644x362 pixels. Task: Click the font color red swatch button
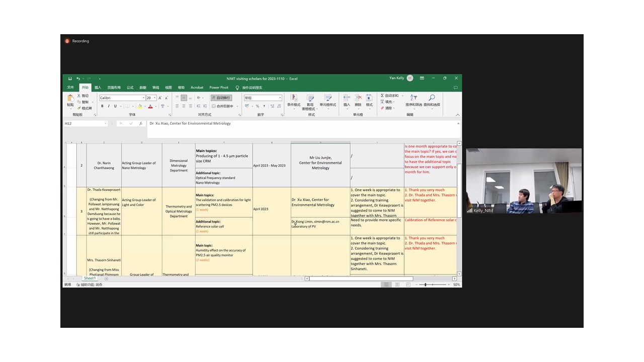(x=150, y=106)
